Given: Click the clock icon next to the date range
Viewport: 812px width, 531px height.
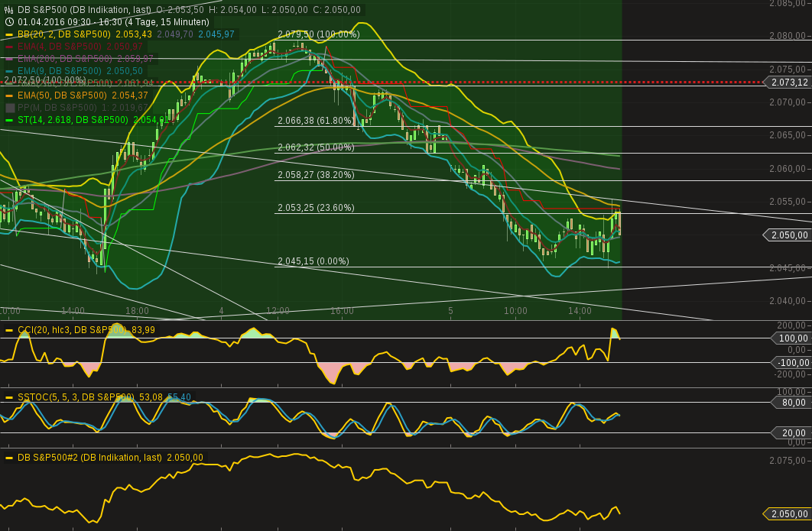Looking at the screenshot, I should [8, 23].
